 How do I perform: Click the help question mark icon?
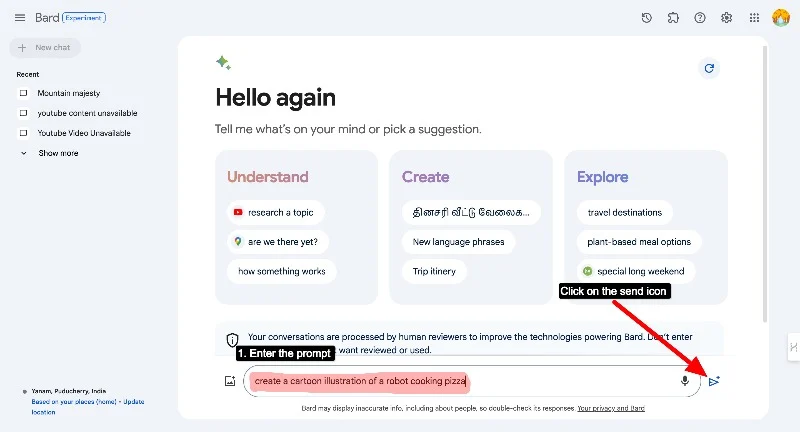click(700, 18)
